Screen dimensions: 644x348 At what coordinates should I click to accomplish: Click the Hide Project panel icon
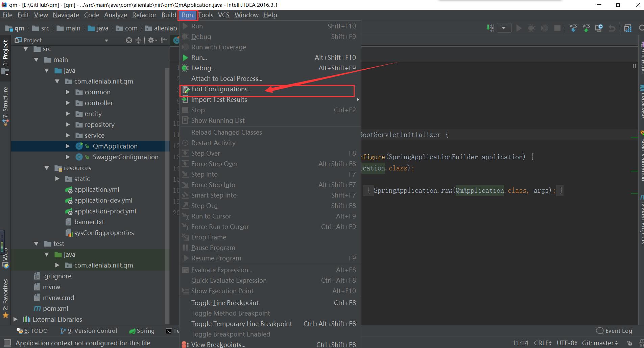(x=164, y=40)
